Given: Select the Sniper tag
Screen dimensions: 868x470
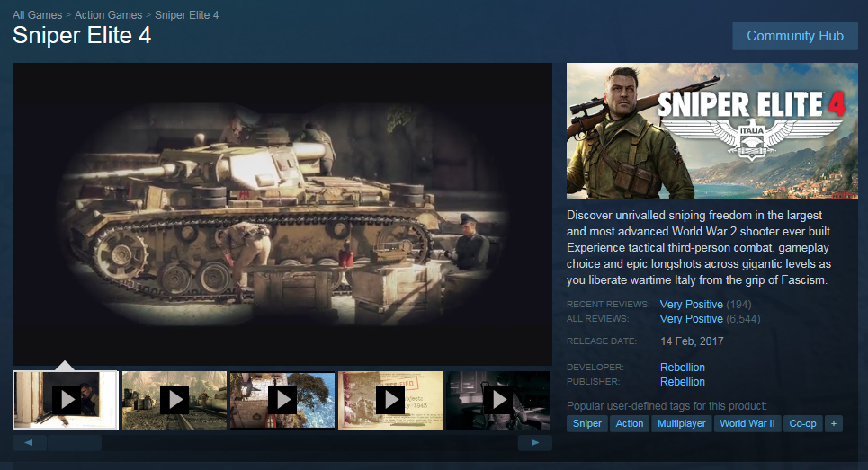Looking at the screenshot, I should click(586, 423).
